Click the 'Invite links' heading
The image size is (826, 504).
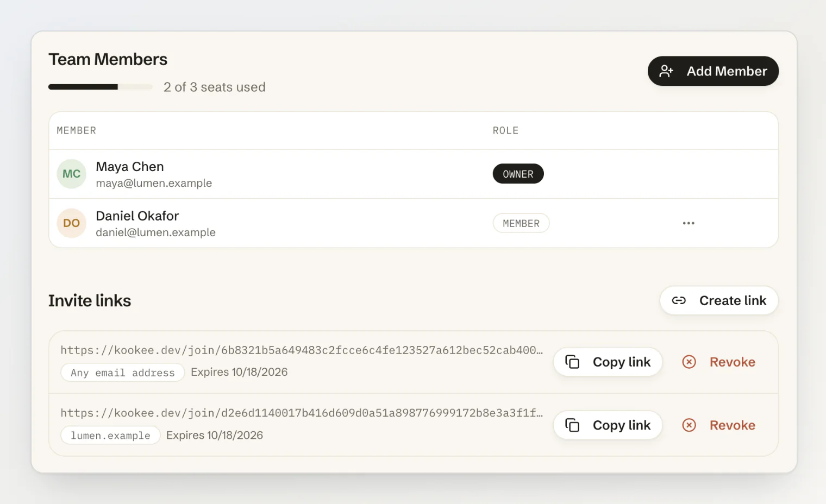(x=90, y=300)
